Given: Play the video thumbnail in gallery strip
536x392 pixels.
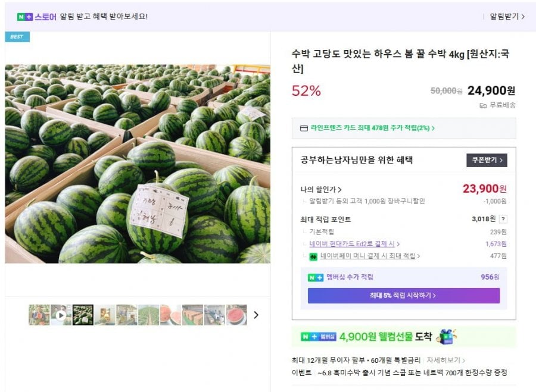Looking at the screenshot, I should pyautogui.click(x=61, y=315).
